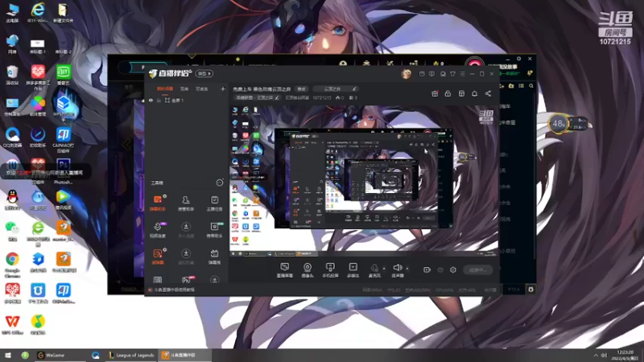Add a screen capture source from the bottom bar
644x362 pixels.
(x=285, y=270)
